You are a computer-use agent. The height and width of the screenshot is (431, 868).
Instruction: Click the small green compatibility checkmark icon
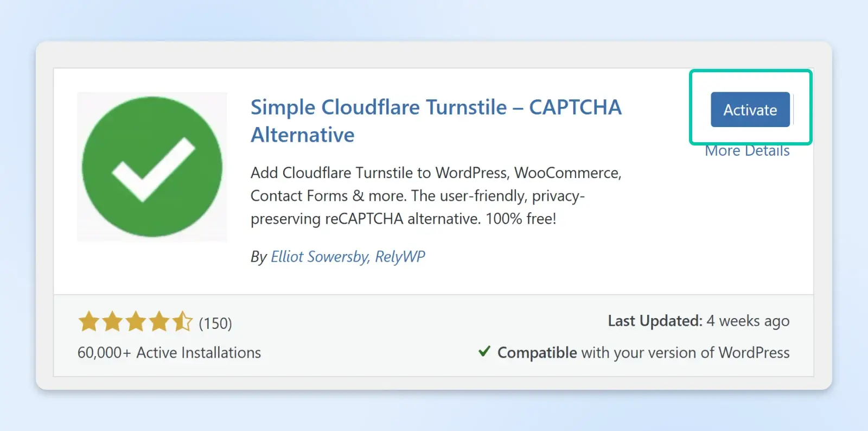coord(484,352)
